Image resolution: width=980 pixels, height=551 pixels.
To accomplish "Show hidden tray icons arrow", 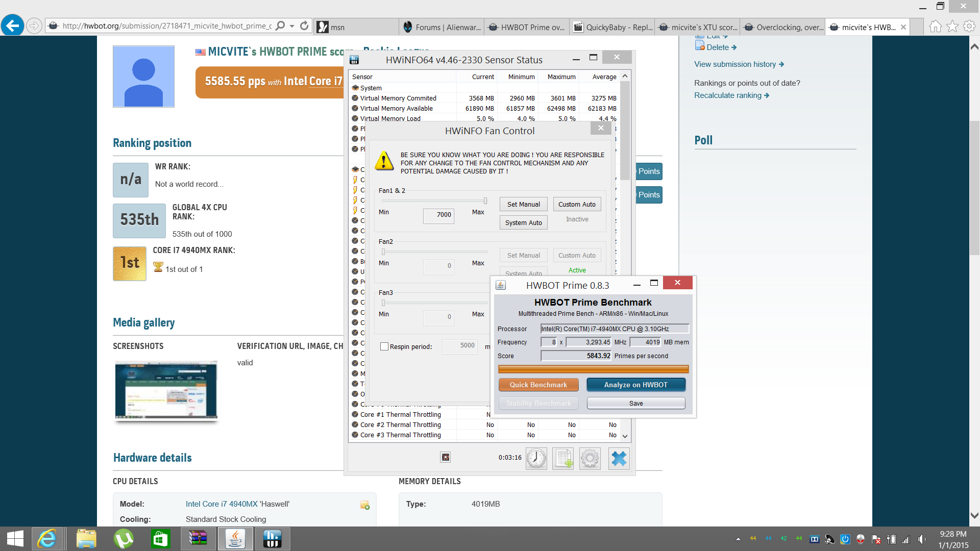I will point(738,539).
